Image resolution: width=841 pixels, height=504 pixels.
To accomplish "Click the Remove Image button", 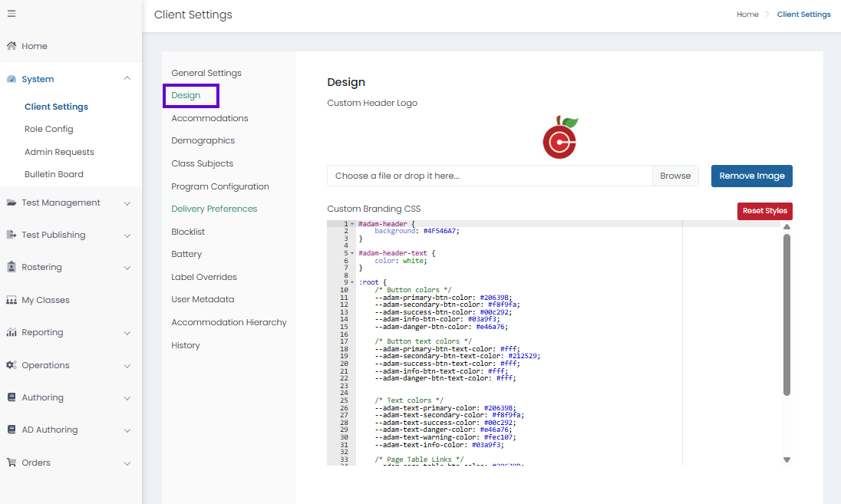I will [x=751, y=176].
